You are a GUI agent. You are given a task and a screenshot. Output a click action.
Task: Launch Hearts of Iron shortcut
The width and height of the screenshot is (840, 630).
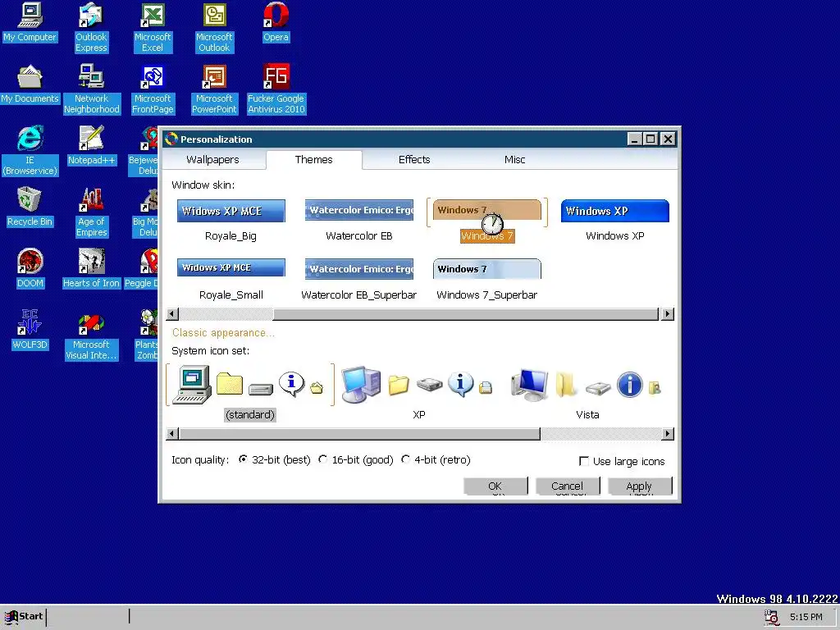92,269
